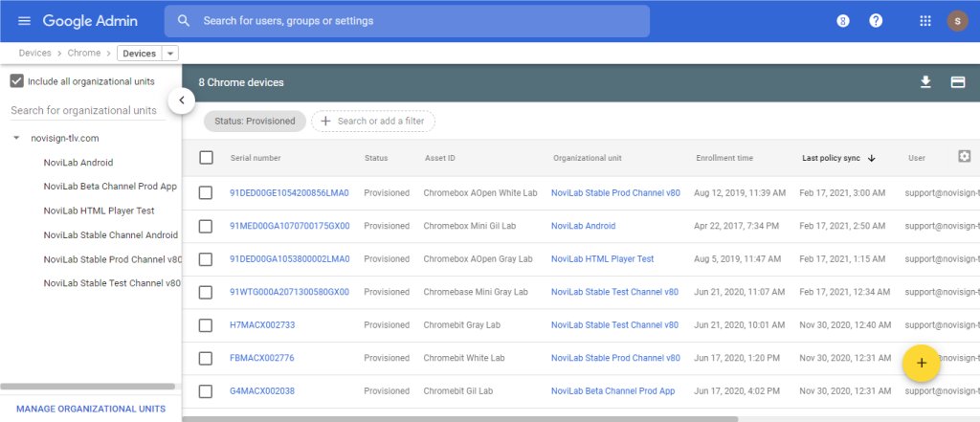Click Chromebase Mini Gray Lab asset cell
Screen dimensions: 980x422
(x=476, y=292)
